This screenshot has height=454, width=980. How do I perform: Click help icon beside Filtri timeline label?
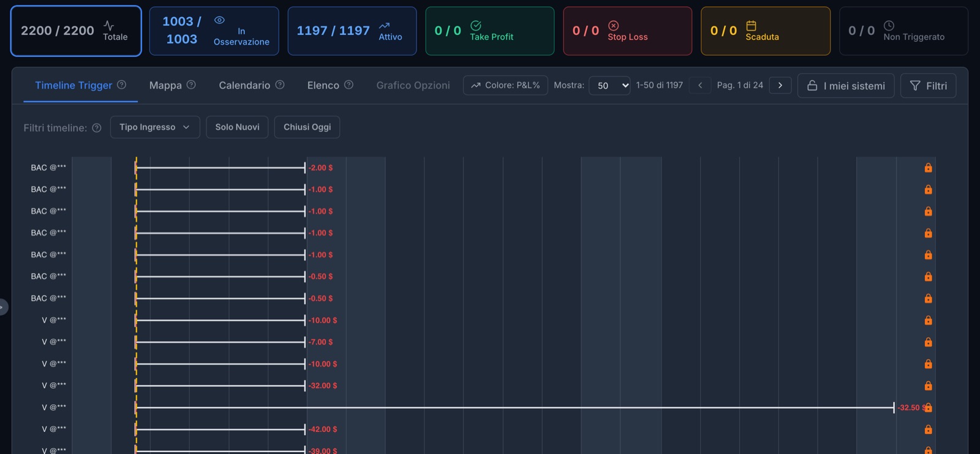[97, 128]
